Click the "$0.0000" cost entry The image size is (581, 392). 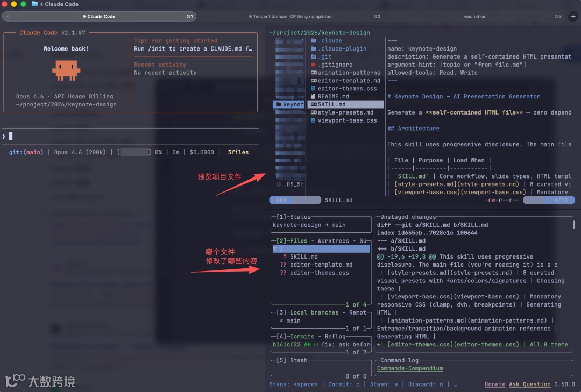[202, 152]
